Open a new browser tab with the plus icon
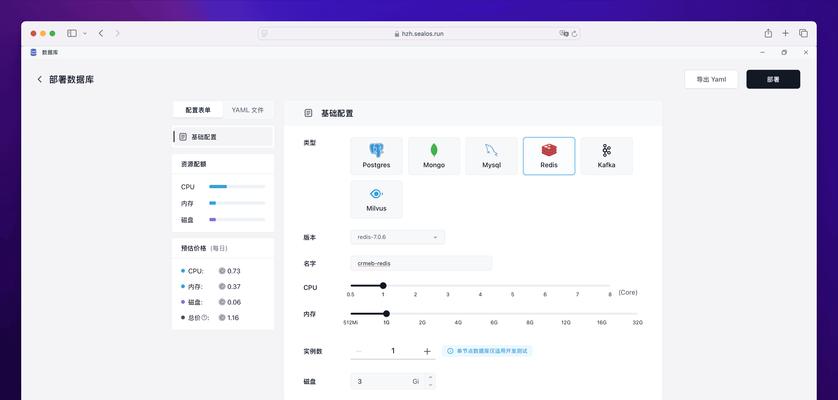Screen dimensions: 838x400 [x=785, y=33]
